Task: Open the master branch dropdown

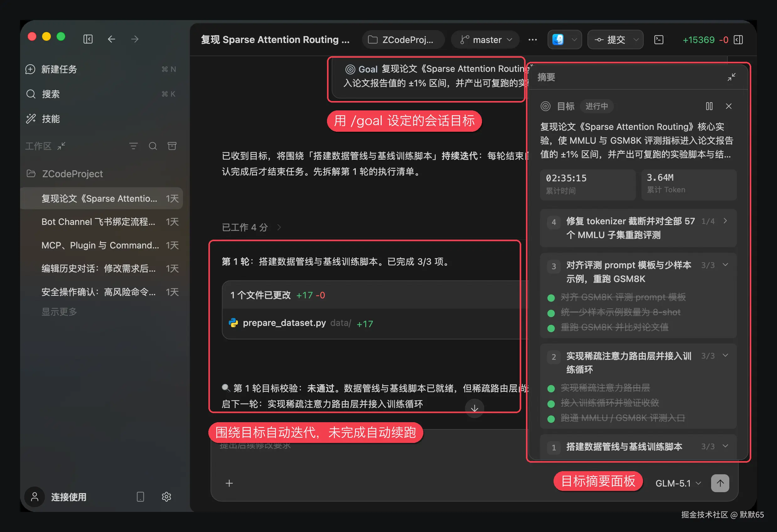Action: [x=485, y=40]
